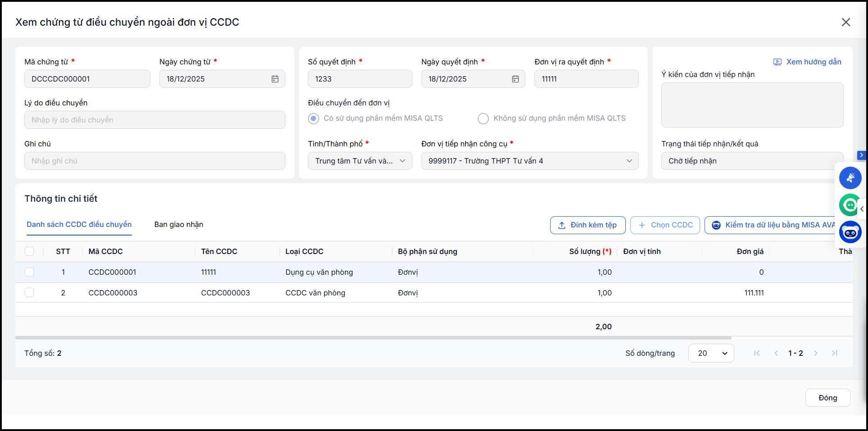
Task: Click the Ý kiến của đơn vị tiếp nhận textarea
Action: click(x=752, y=105)
